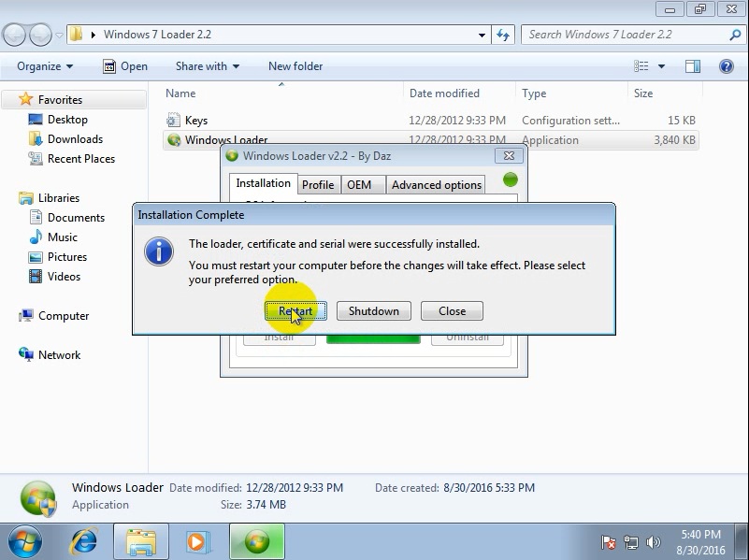Click the Back navigation arrow
The image size is (749, 560).
click(x=14, y=35)
